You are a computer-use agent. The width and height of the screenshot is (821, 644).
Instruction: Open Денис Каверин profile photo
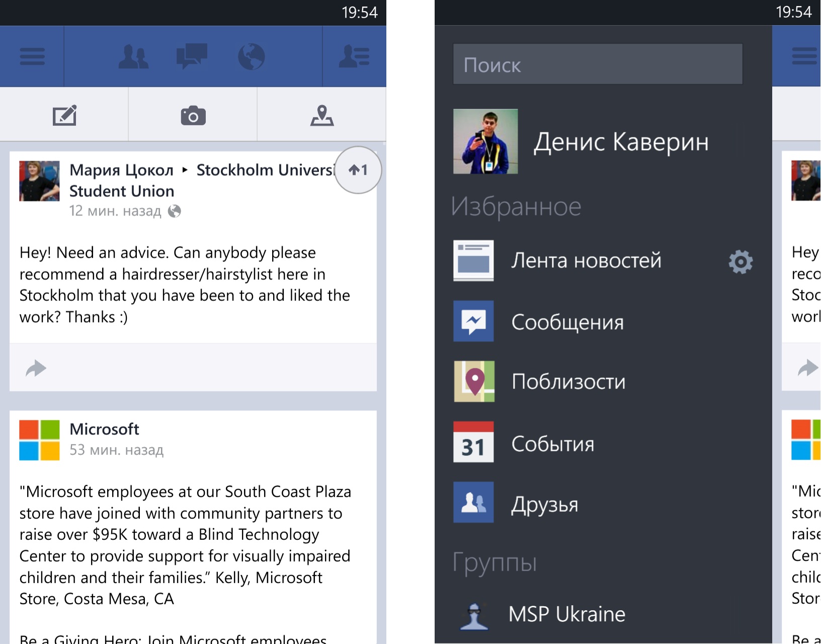click(x=485, y=141)
